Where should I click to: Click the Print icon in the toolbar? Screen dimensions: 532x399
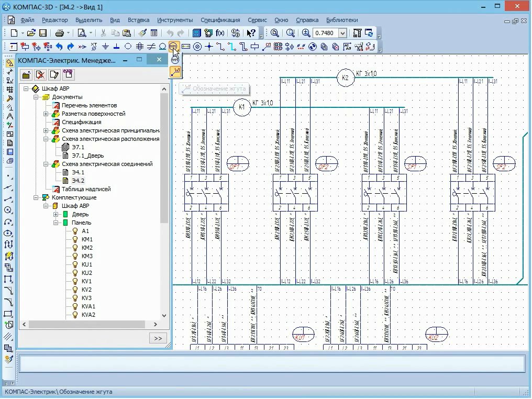point(60,33)
